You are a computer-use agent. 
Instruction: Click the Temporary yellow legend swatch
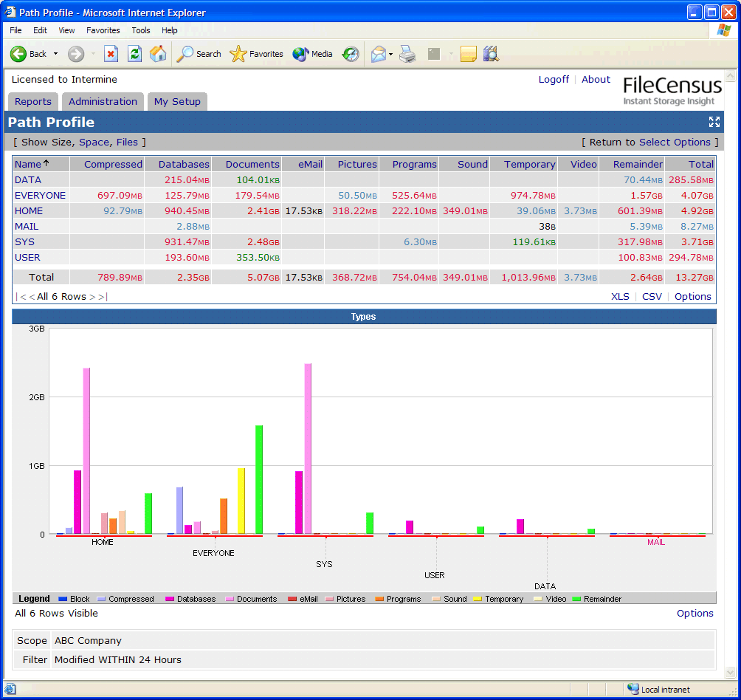click(478, 599)
